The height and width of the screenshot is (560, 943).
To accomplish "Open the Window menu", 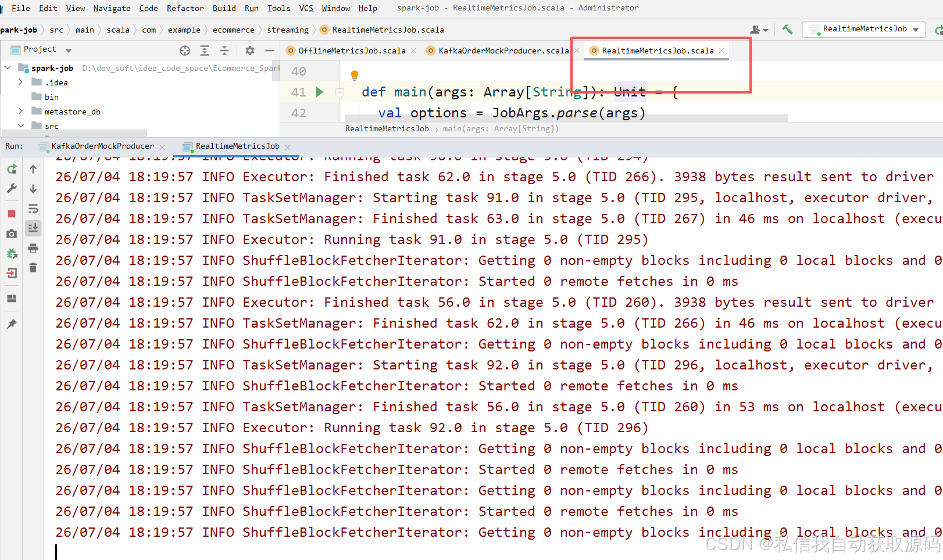I will (336, 8).
